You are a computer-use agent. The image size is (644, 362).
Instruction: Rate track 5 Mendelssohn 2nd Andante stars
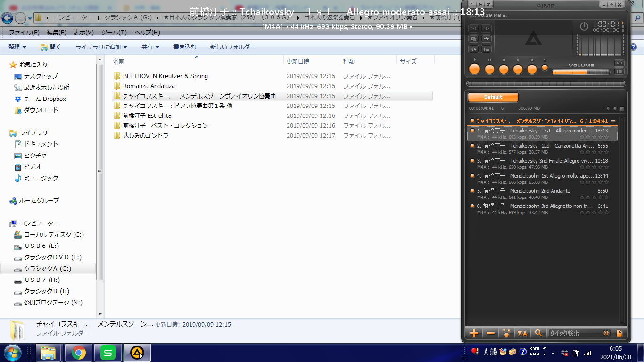[594, 197]
